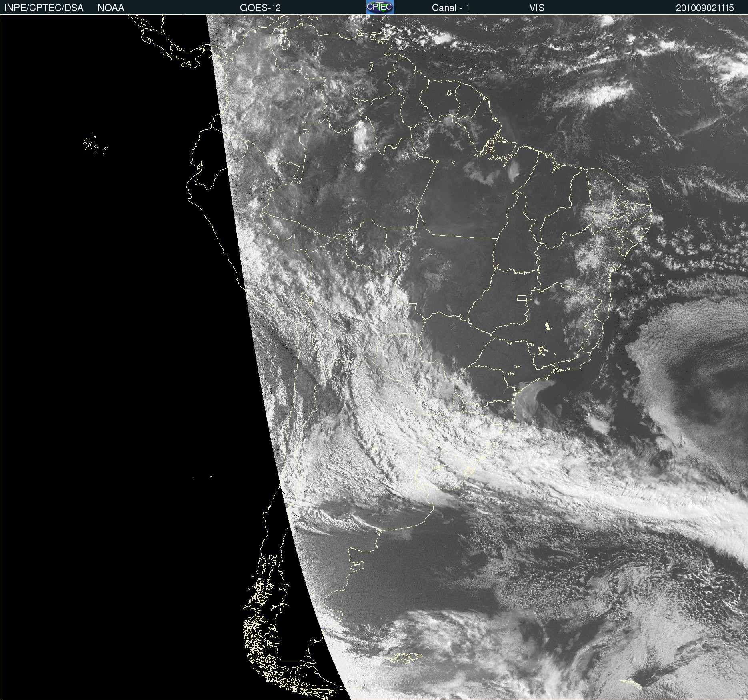Click the timestamp 201009021115
The height and width of the screenshot is (700, 748).
click(x=705, y=8)
